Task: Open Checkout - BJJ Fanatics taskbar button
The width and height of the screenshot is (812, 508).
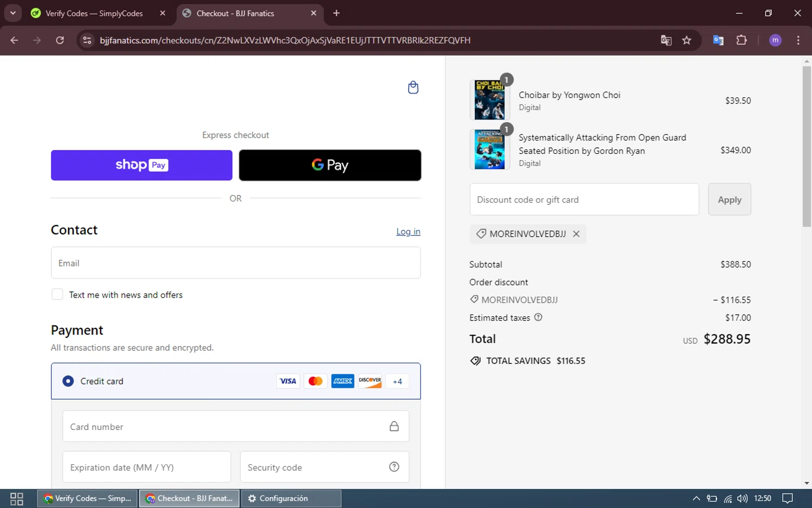Action: click(x=189, y=498)
